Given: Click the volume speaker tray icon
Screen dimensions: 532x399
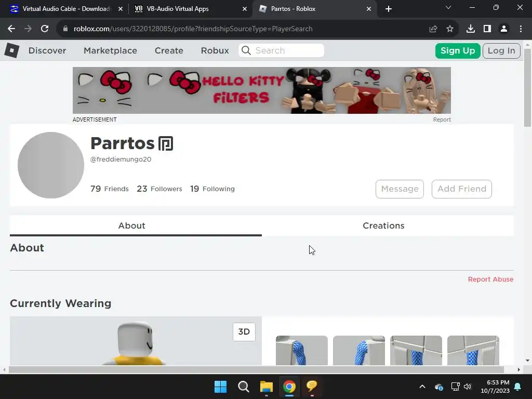Looking at the screenshot, I should point(468,387).
